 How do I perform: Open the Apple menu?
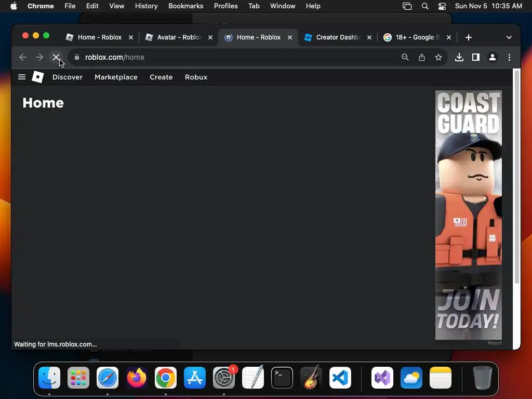14,6
